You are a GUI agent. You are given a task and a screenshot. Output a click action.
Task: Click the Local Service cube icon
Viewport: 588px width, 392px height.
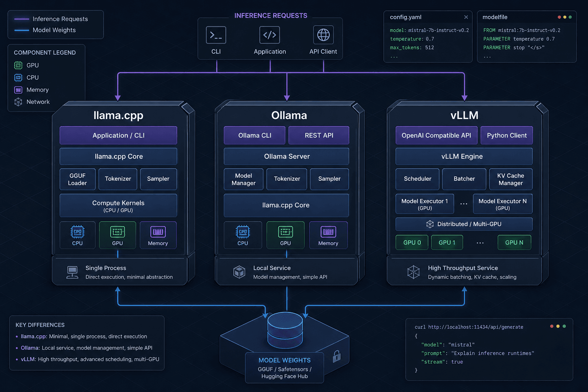(239, 272)
